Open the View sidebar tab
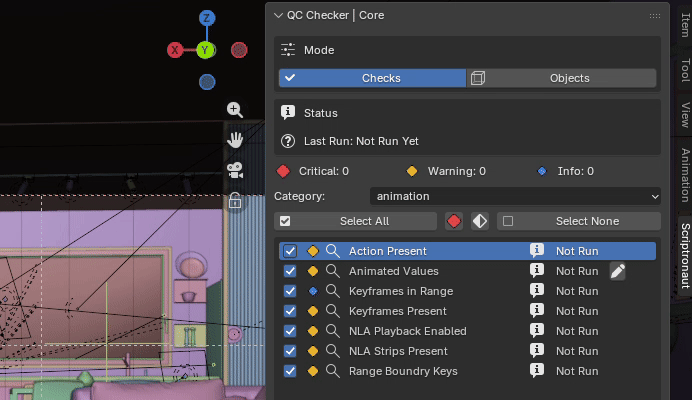Screen dimensions: 692x400 click(x=685, y=115)
